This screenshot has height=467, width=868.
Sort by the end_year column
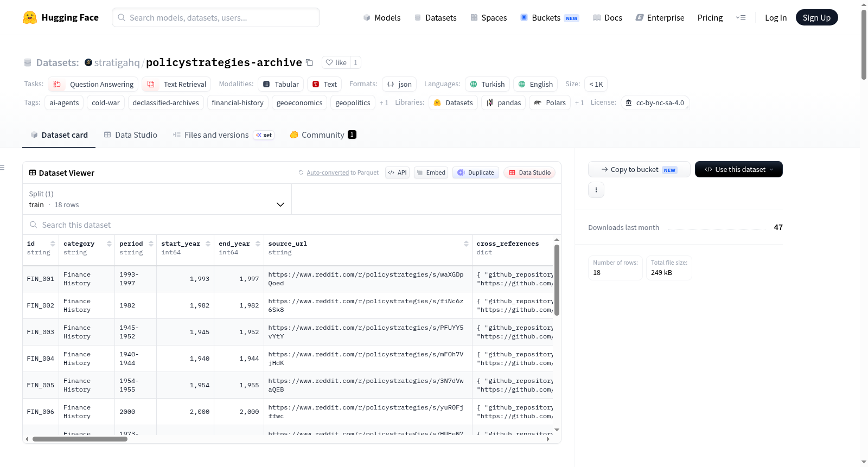[258, 244]
